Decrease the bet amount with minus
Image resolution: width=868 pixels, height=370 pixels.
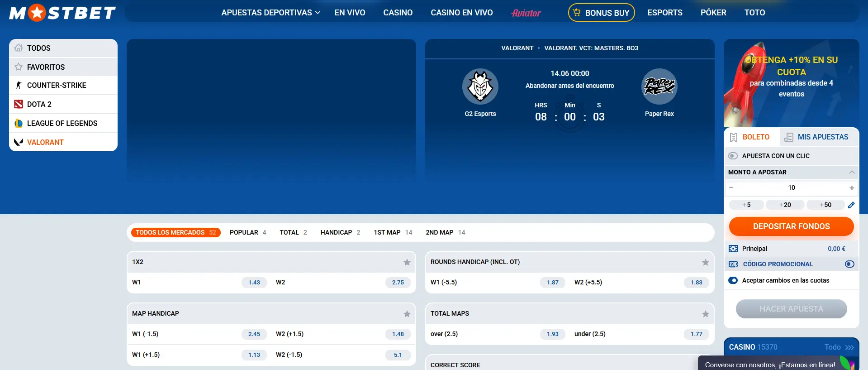pos(731,187)
